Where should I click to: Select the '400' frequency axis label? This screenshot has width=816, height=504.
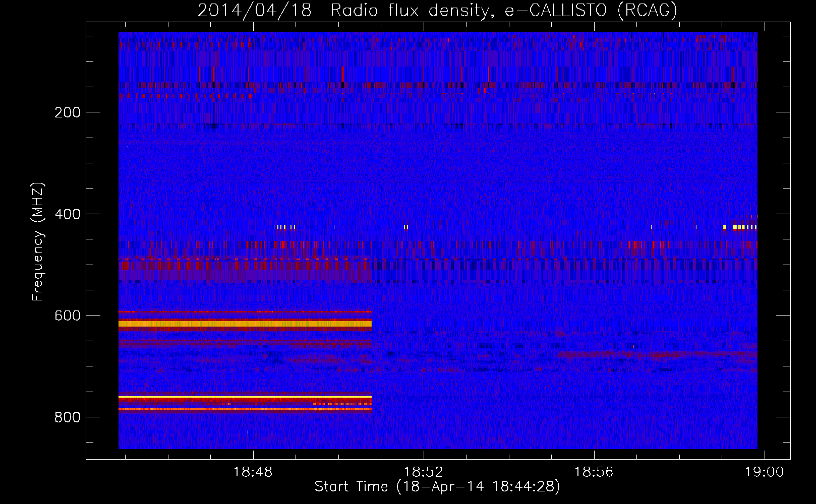click(68, 214)
